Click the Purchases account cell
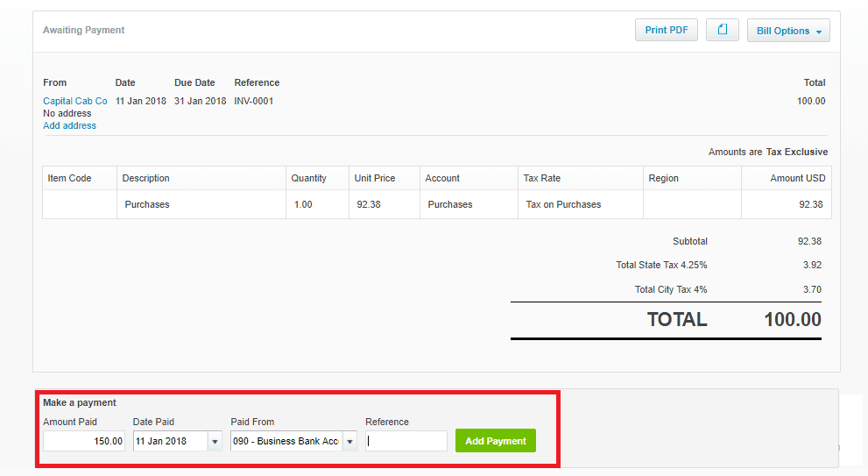The height and width of the screenshot is (476, 868). (469, 204)
